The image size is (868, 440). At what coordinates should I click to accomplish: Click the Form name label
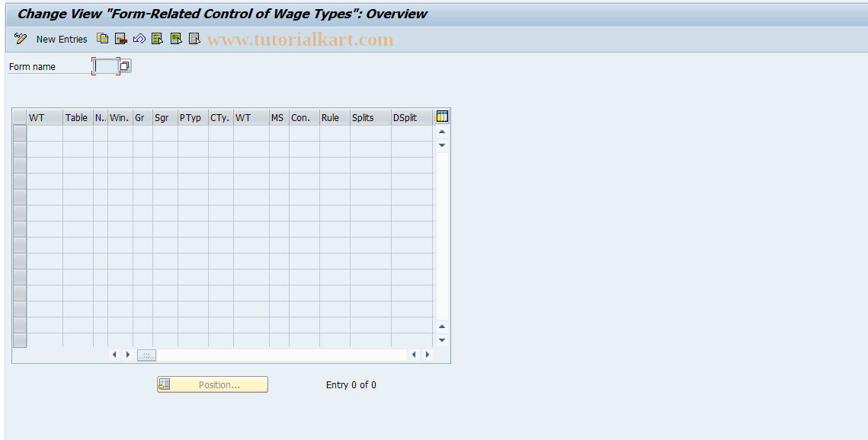pyautogui.click(x=32, y=66)
